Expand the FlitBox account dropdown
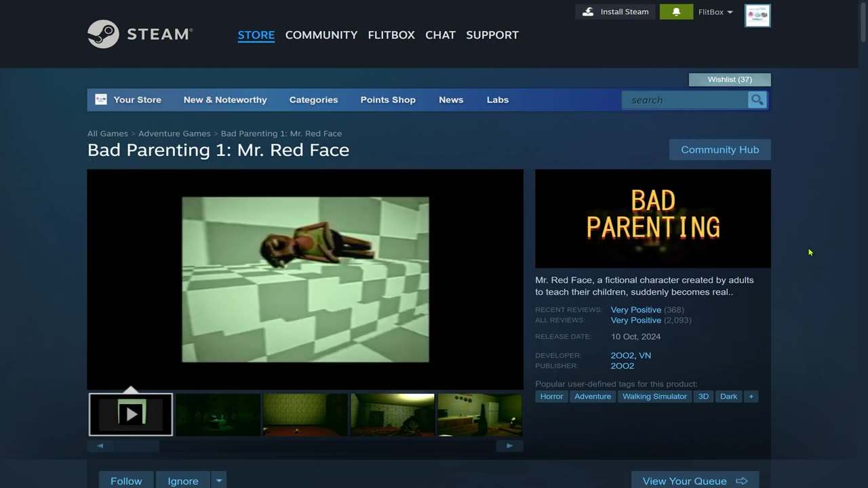 click(715, 12)
